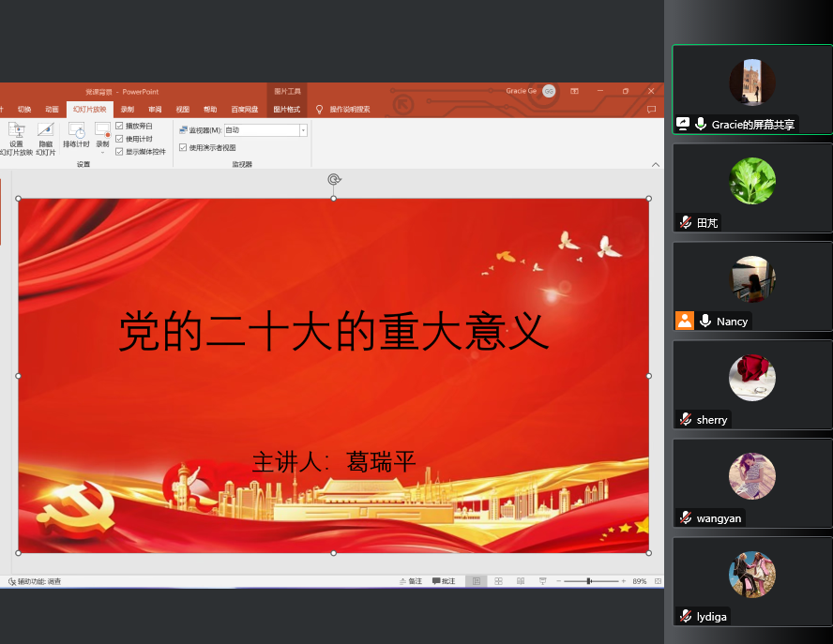Open the 监视器 monitor dropdown
This screenshot has width=833, height=644.
pos(303,130)
